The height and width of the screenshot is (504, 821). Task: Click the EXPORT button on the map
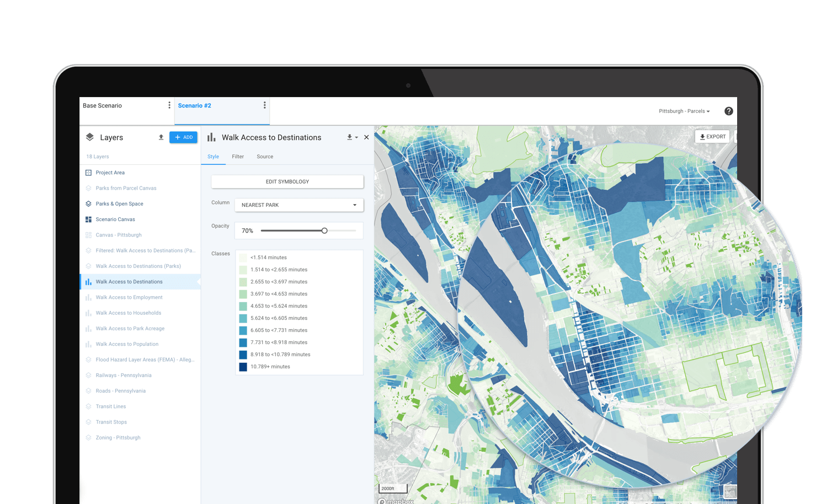tap(712, 136)
